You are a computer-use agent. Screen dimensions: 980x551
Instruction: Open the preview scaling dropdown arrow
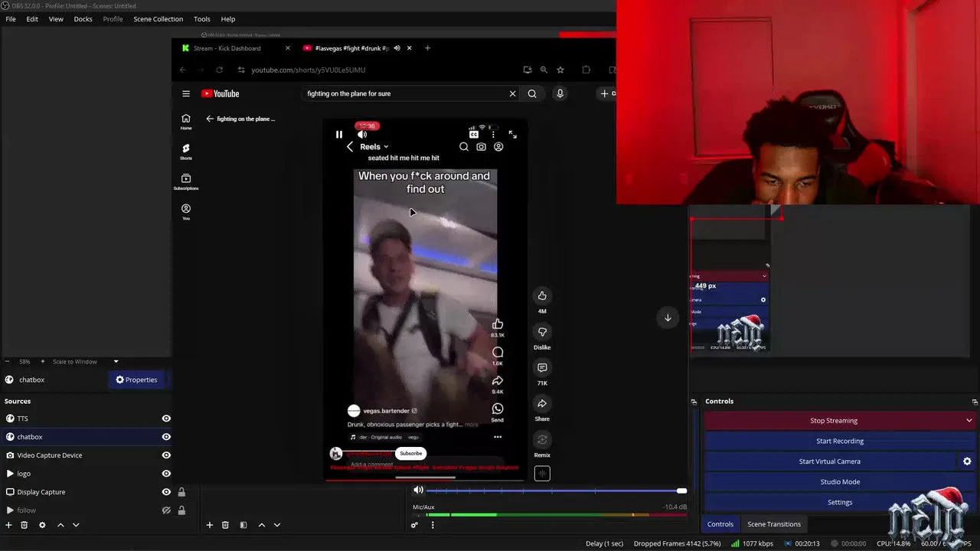(116, 361)
